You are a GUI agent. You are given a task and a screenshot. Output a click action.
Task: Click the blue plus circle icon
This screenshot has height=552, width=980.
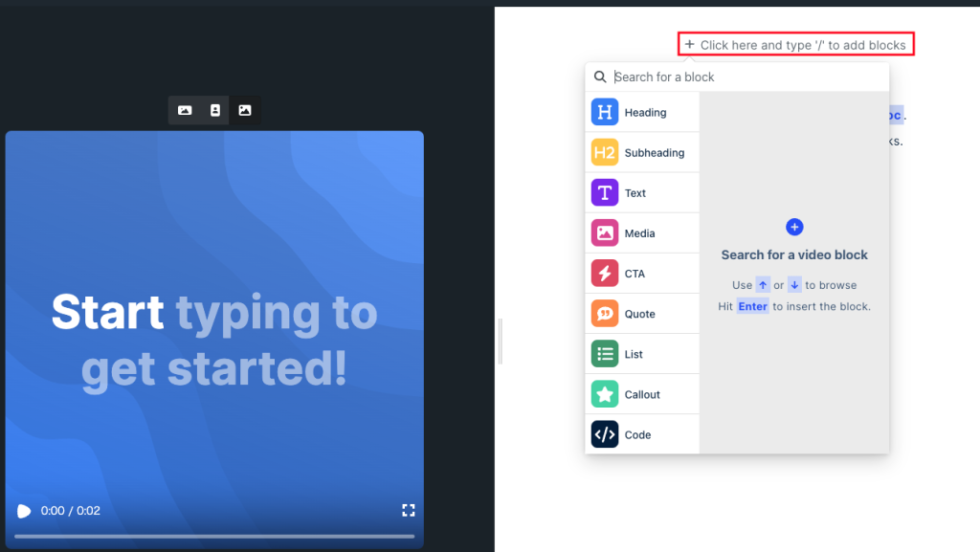tap(794, 227)
